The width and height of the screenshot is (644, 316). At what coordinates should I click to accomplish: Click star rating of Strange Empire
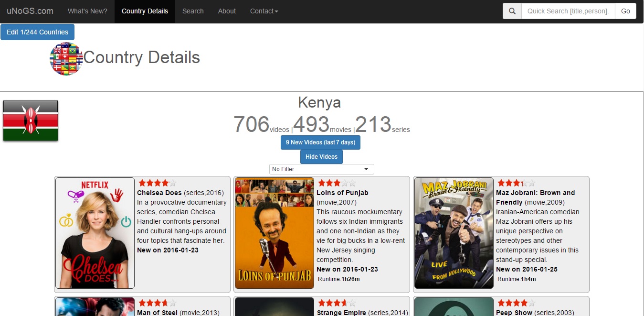337,303
